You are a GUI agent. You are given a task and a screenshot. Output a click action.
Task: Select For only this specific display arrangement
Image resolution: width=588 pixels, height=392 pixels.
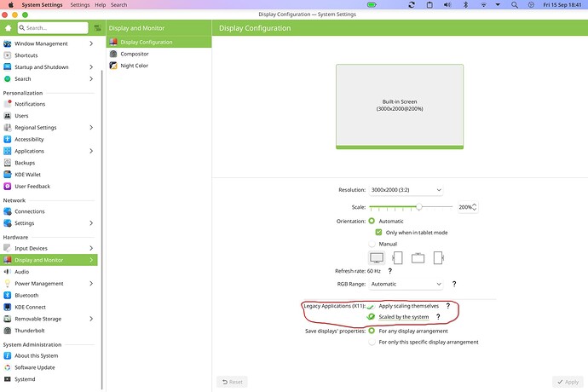(x=372, y=342)
